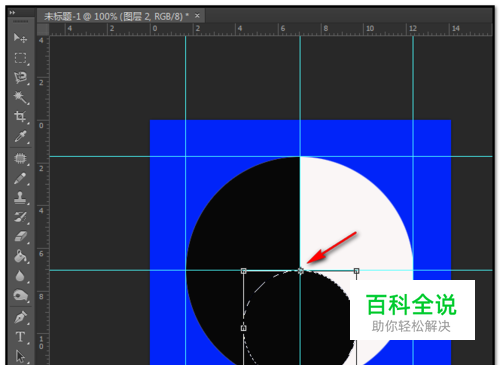Image resolution: width=500 pixels, height=365 pixels.
Task: Select the Paint Bucket tool
Action: pos(20,257)
